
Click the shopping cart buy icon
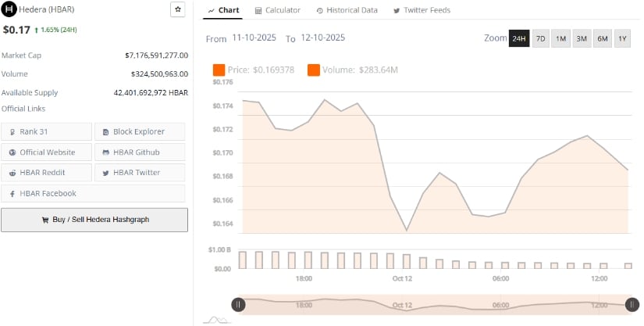[x=45, y=220]
